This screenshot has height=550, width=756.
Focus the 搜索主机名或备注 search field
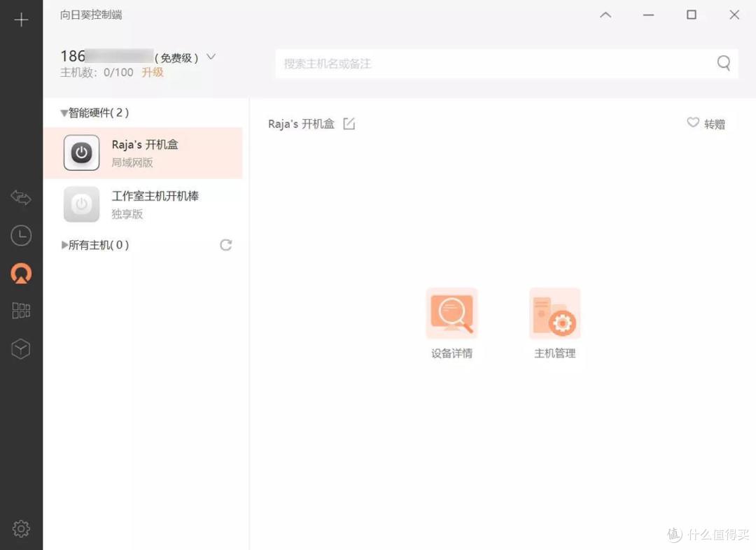click(x=506, y=63)
